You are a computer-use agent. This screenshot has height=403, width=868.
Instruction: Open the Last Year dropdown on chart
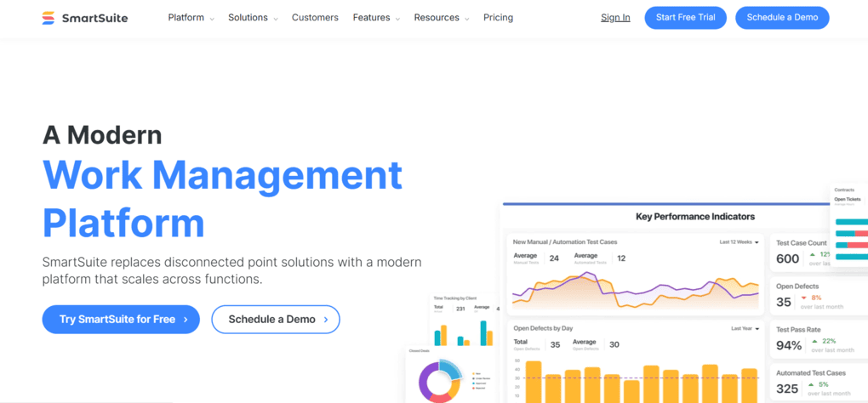coord(745,328)
